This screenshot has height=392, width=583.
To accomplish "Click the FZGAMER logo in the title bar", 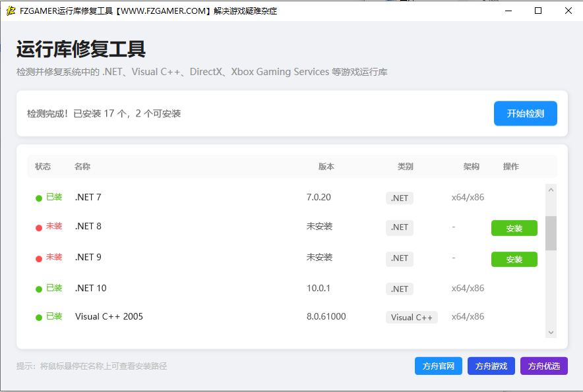I will 10,11.
